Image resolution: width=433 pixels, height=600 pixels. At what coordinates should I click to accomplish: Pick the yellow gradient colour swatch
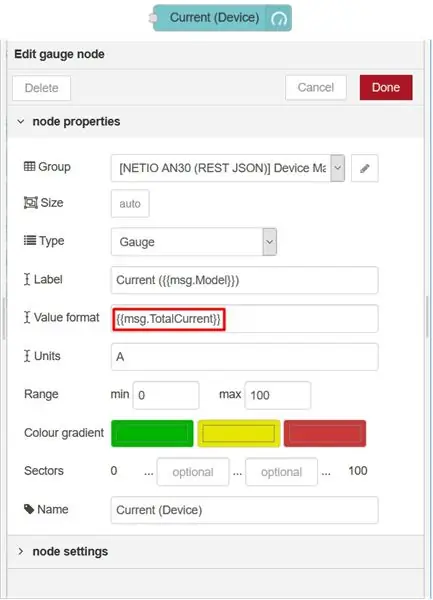239,434
